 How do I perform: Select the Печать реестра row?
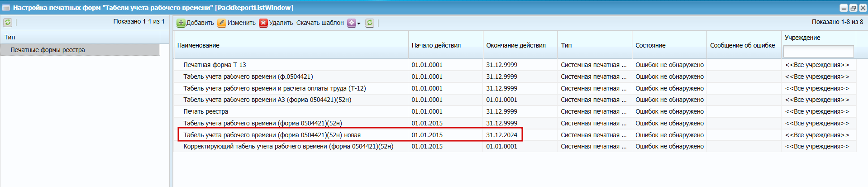[515, 111]
